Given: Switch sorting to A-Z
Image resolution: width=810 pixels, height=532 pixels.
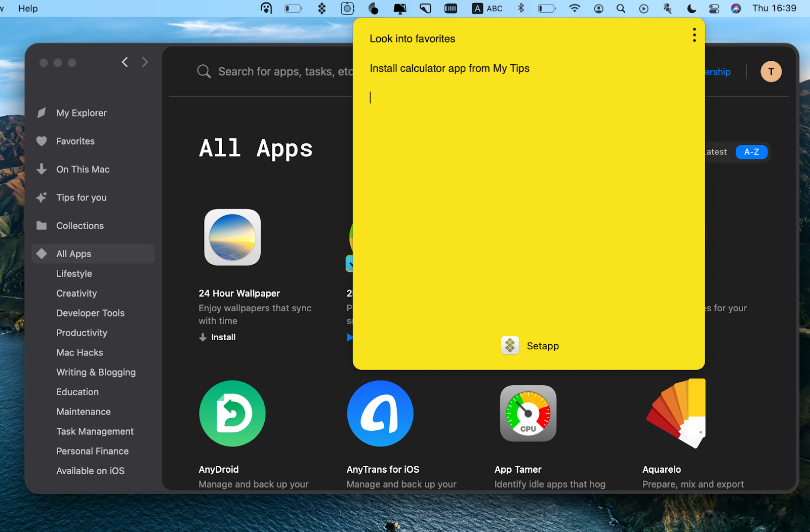Looking at the screenshot, I should point(751,152).
